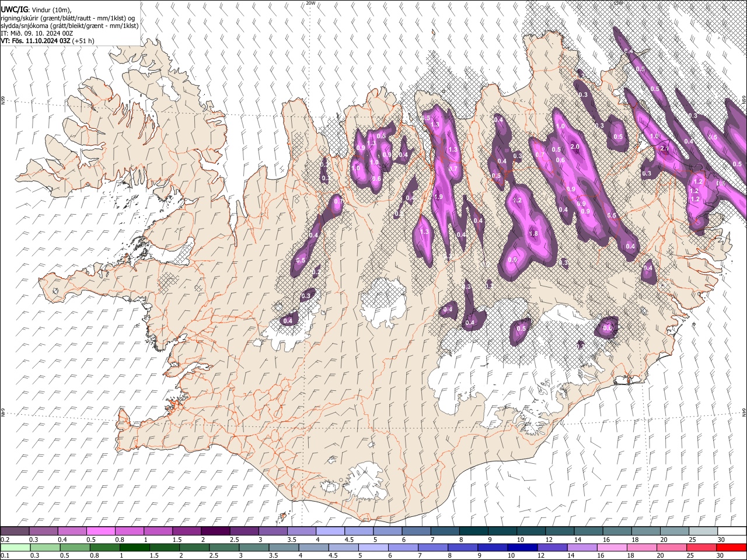
Task: Pick the dark green 2 mm rain-legend swatch
Action: tap(194, 547)
